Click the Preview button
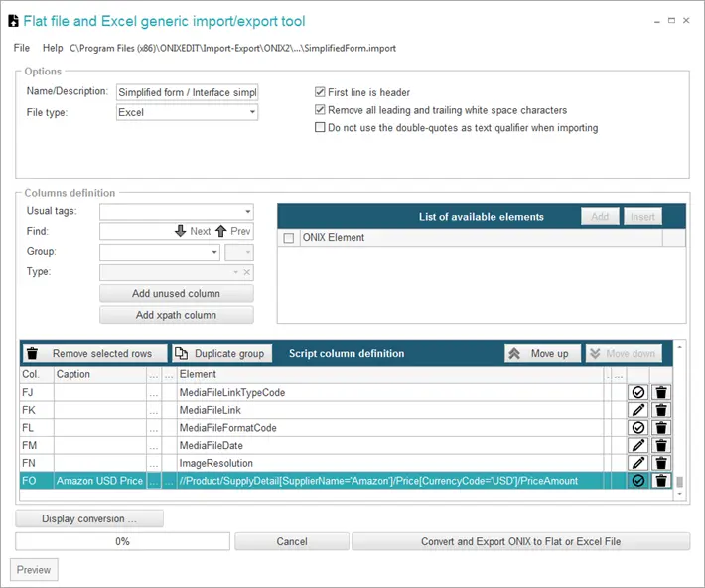Screen dimensions: 705x588 [x=34, y=570]
